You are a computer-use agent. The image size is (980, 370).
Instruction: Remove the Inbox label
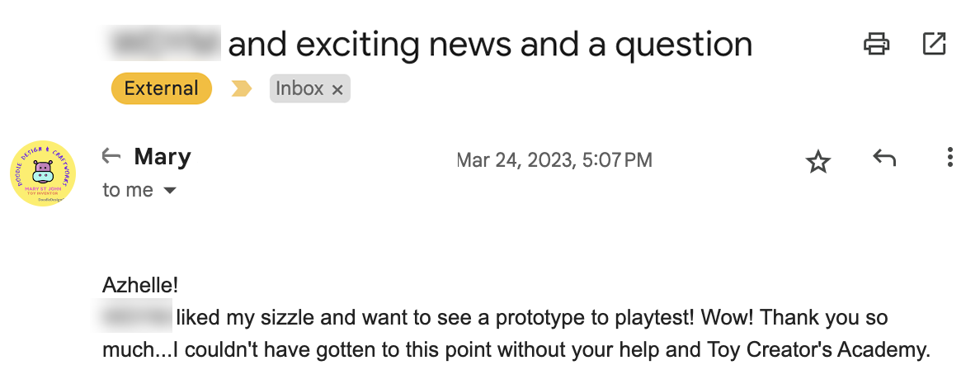tap(337, 89)
